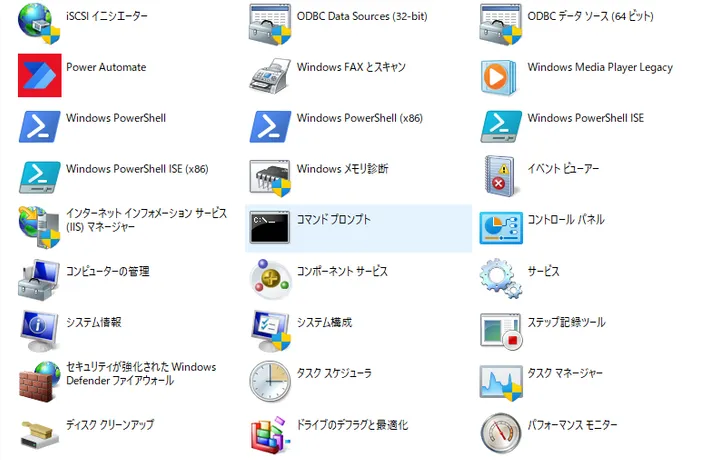
Task: Open the パフォーマンス モニター gauge icon
Action: pos(501,433)
